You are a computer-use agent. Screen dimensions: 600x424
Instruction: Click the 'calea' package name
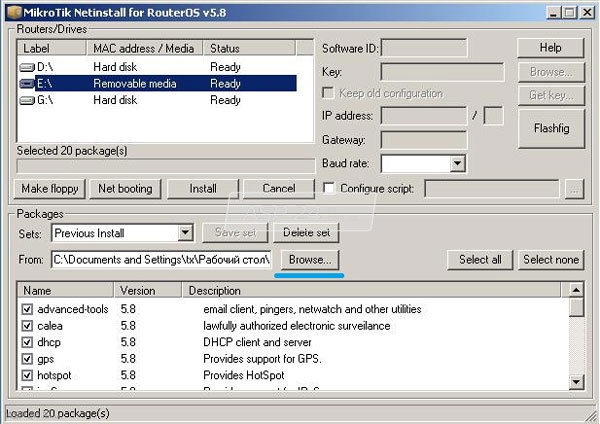pos(50,326)
